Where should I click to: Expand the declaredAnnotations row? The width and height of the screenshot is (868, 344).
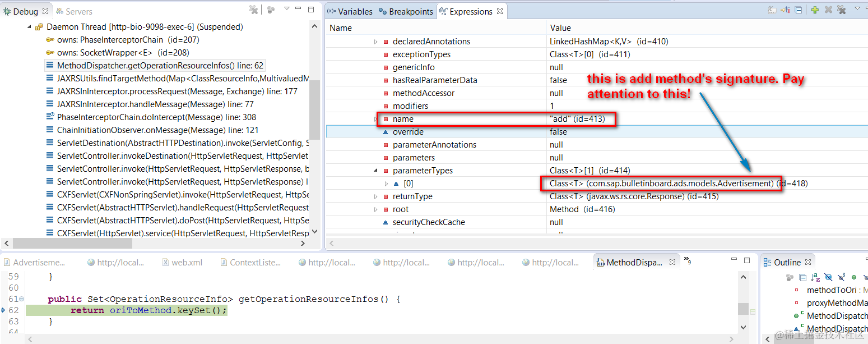[x=376, y=42]
